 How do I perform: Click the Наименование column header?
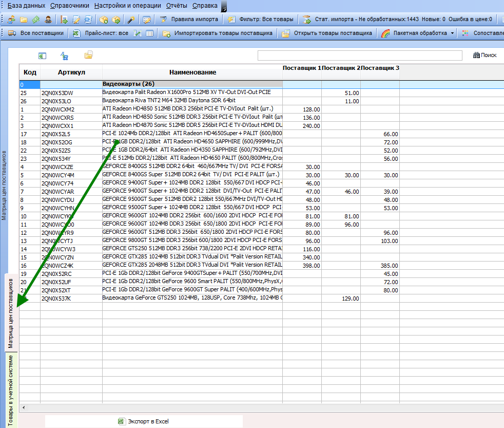pos(192,72)
